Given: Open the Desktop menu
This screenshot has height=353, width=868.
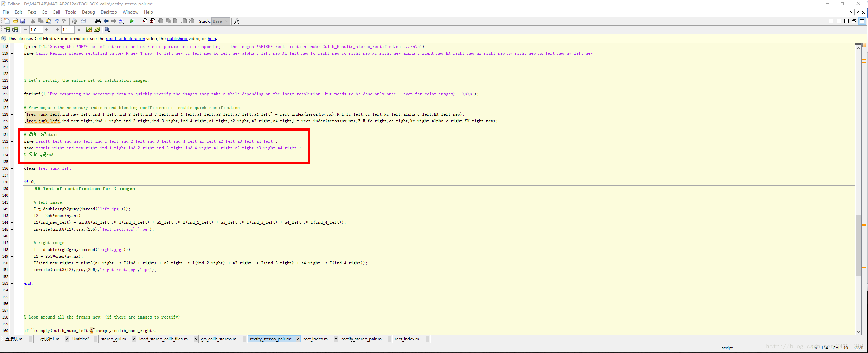Looking at the screenshot, I should point(109,12).
